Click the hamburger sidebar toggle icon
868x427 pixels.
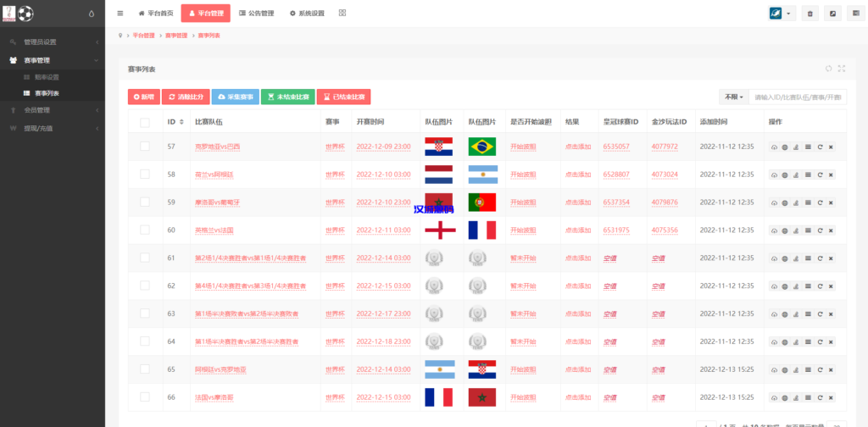(x=120, y=14)
